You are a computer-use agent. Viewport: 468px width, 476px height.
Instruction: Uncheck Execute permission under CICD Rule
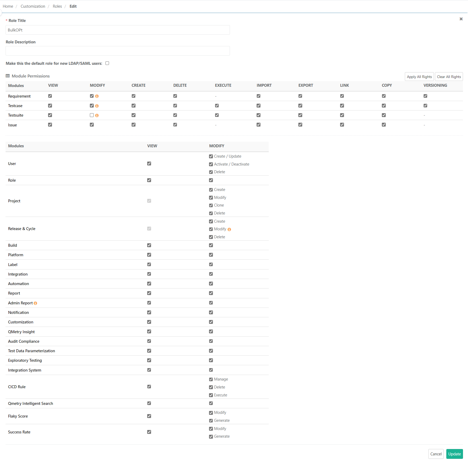(211, 395)
